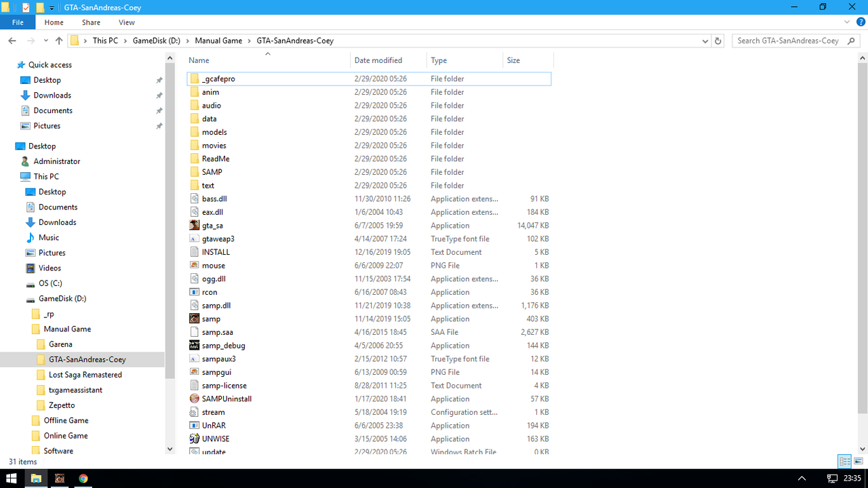The width and height of the screenshot is (868, 488).
Task: Open Offline Game folder in tree
Action: [x=66, y=421]
